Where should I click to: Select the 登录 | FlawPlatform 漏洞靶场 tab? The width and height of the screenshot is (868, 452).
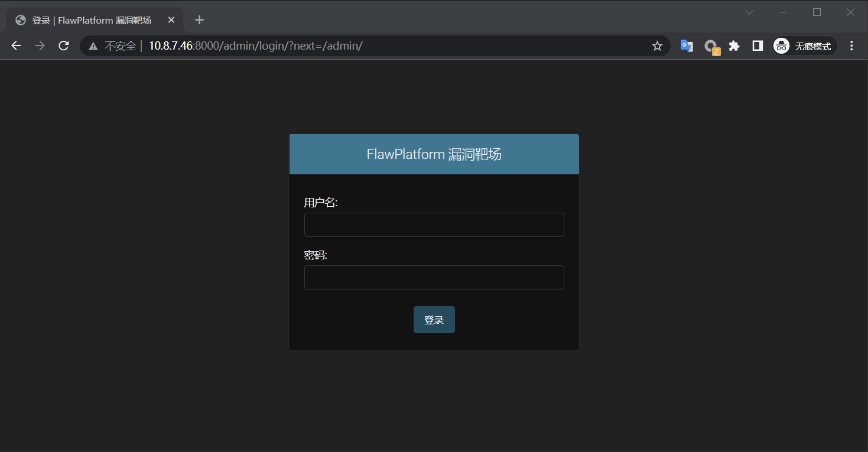click(x=95, y=20)
